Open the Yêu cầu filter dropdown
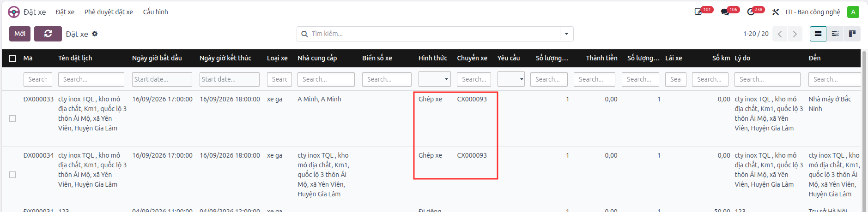Screen dimensions: 868x212 tap(511, 79)
